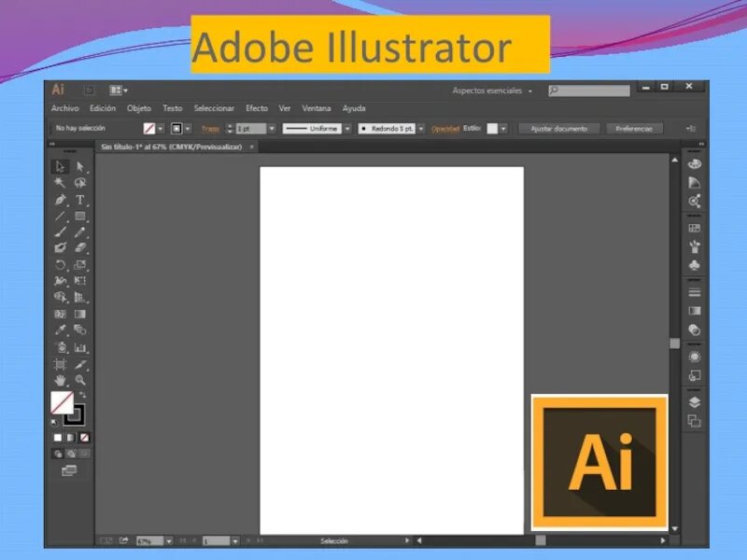Image resolution: width=747 pixels, height=560 pixels.
Task: Select the Rectangle tool
Action: tap(80, 217)
